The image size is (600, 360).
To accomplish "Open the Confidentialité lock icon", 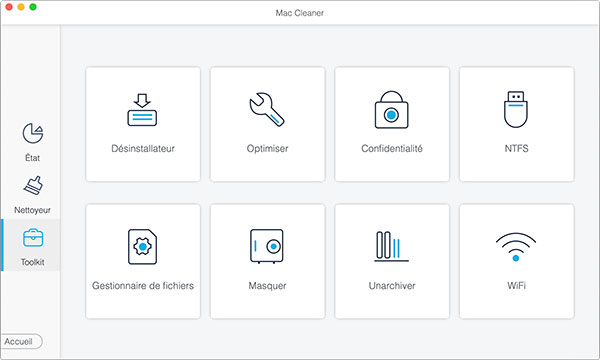I will (x=391, y=109).
